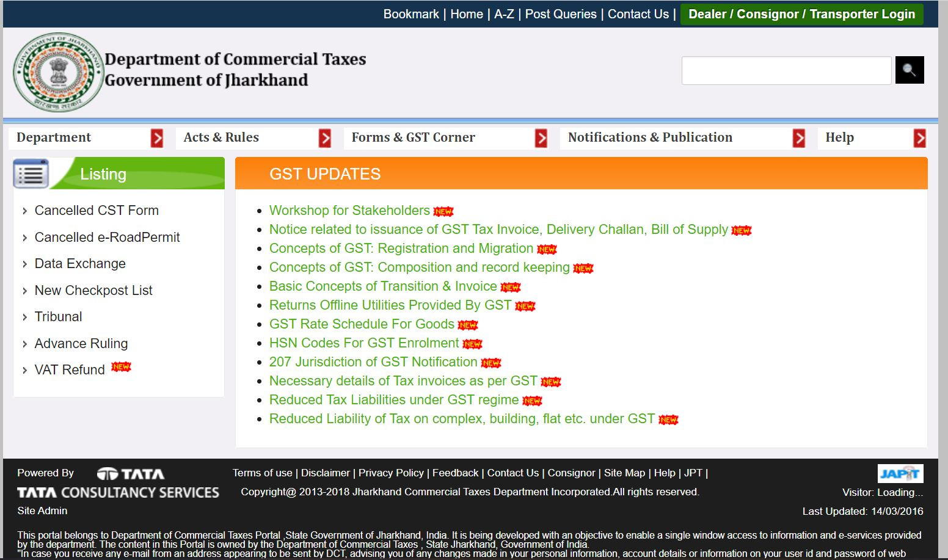Click the Listing panel list icon
This screenshot has width=948, height=560.
pos(31,174)
